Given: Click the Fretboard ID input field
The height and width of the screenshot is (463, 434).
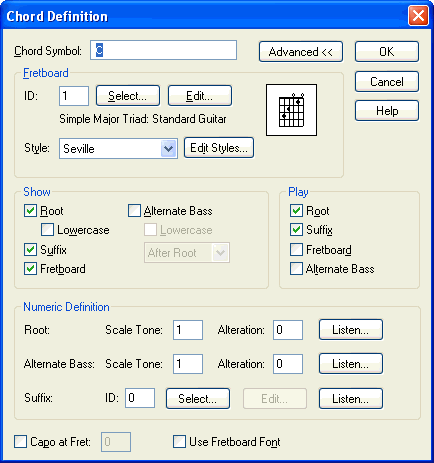Looking at the screenshot, I should pyautogui.click(x=74, y=96).
